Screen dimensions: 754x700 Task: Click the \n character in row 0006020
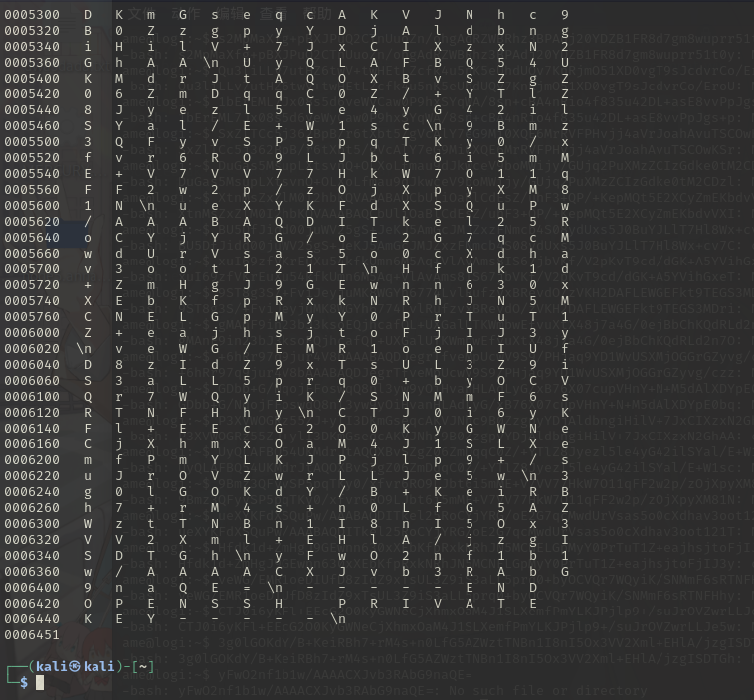[85, 349]
